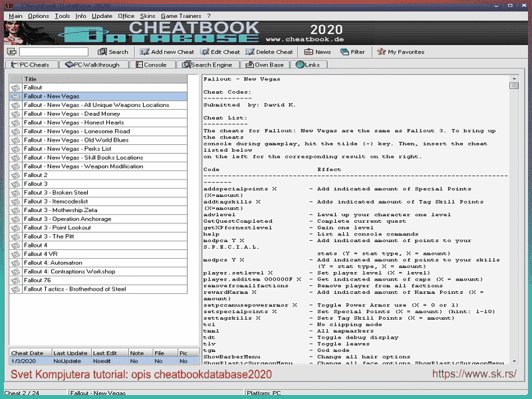Click the Search toolbar button
Screen dimensions: 532x399
[113, 52]
